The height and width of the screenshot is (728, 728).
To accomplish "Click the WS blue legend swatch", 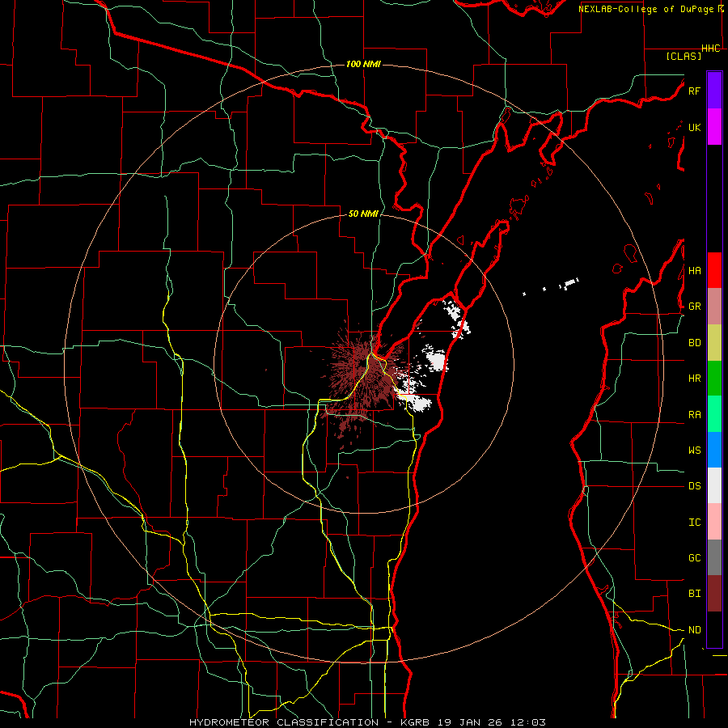I will tap(714, 450).
